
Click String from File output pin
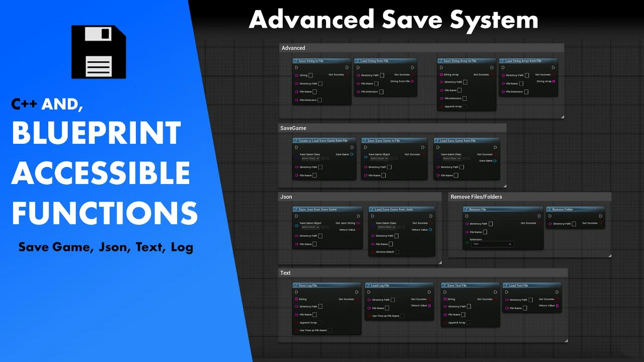[x=412, y=81]
